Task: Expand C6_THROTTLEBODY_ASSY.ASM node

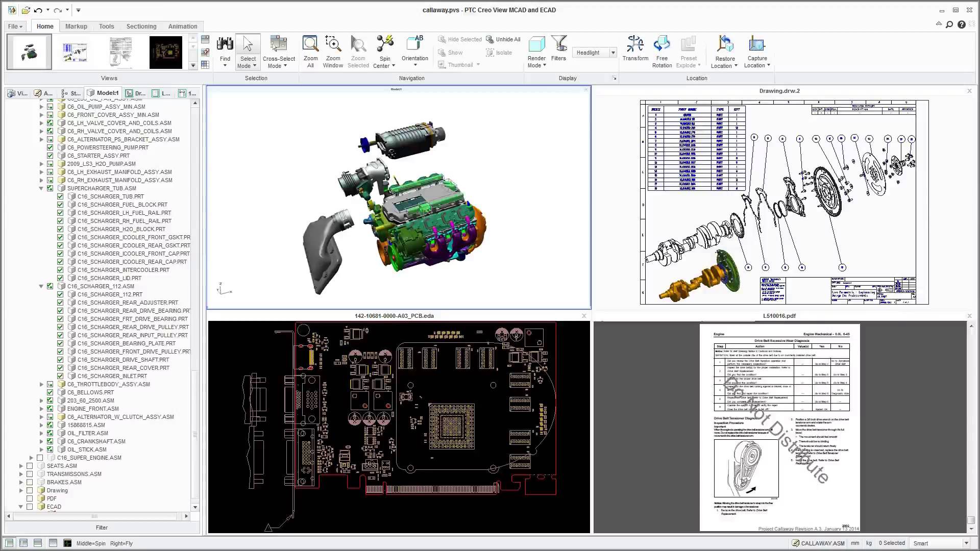Action: tap(41, 384)
